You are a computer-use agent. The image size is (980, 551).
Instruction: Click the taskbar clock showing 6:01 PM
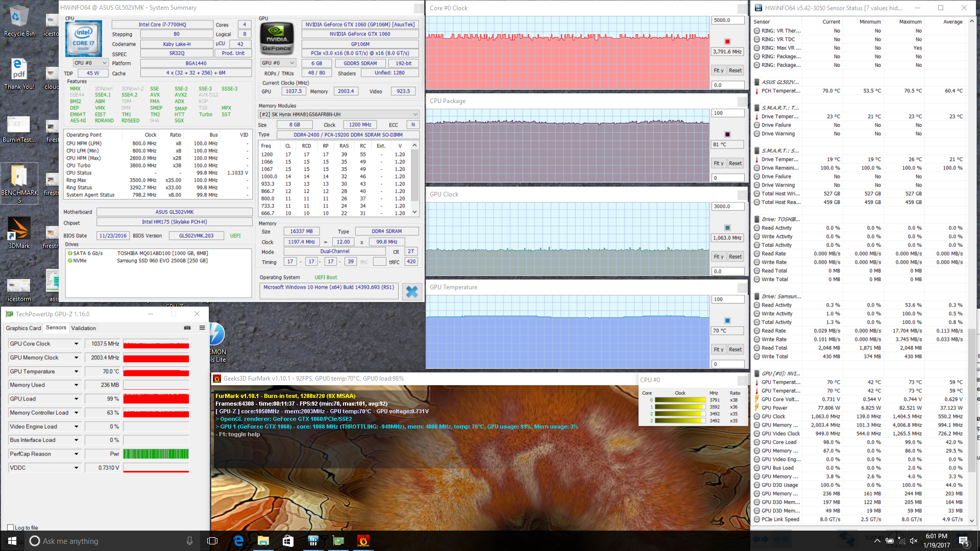pos(936,541)
